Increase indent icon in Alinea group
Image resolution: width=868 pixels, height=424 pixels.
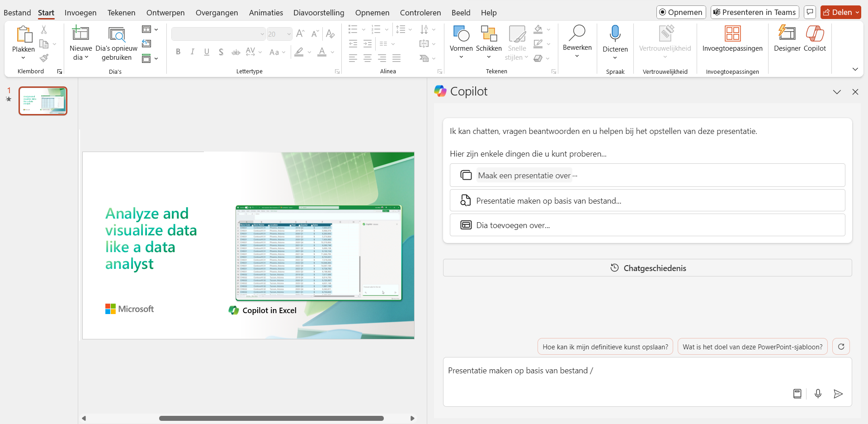tap(368, 44)
